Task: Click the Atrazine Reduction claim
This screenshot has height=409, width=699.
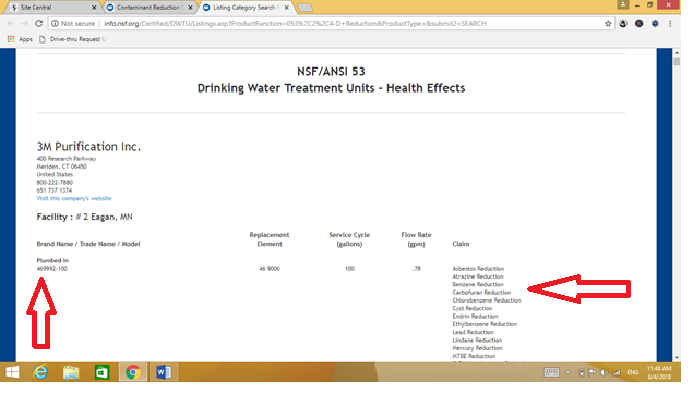Action: 478,277
